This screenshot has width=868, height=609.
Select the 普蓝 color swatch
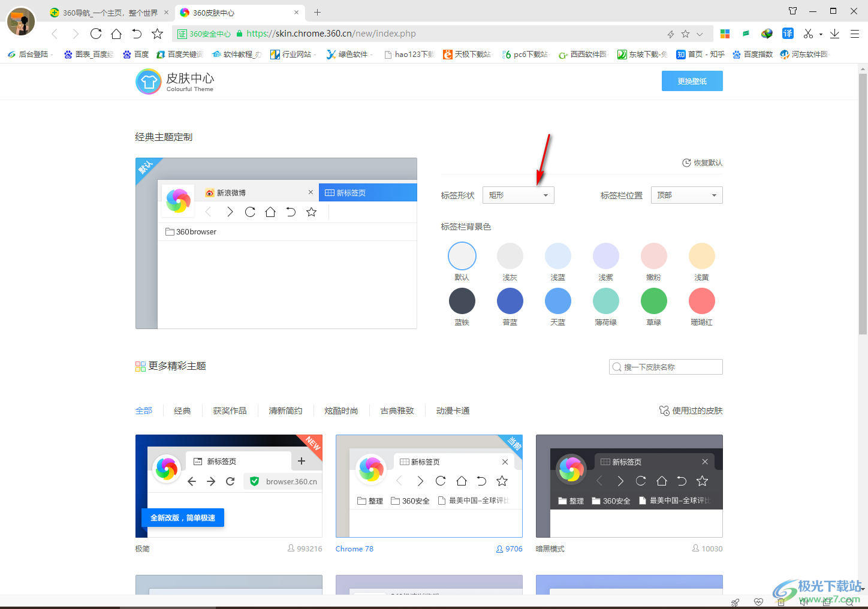pos(510,301)
